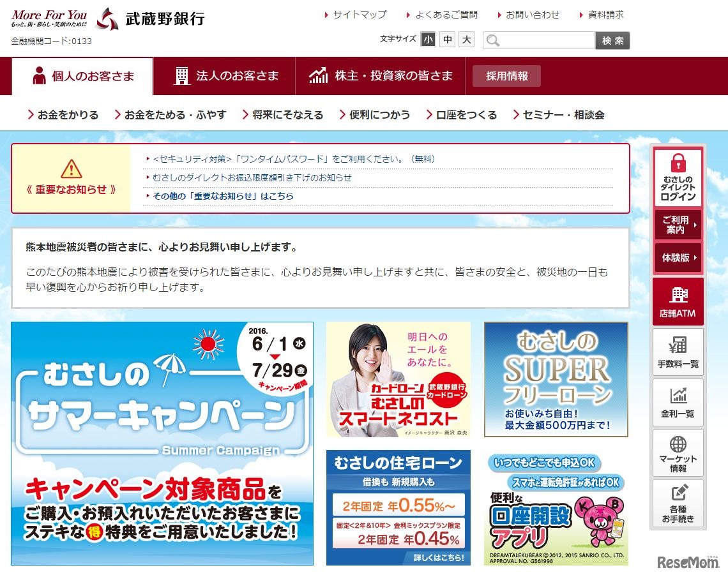
Task: Click the person icon for 個人のお客さま
Action: tap(40, 76)
